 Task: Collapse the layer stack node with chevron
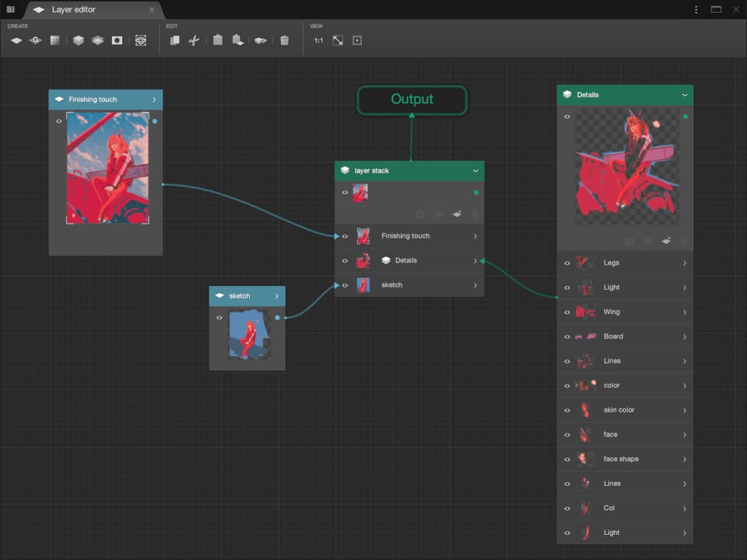click(476, 170)
